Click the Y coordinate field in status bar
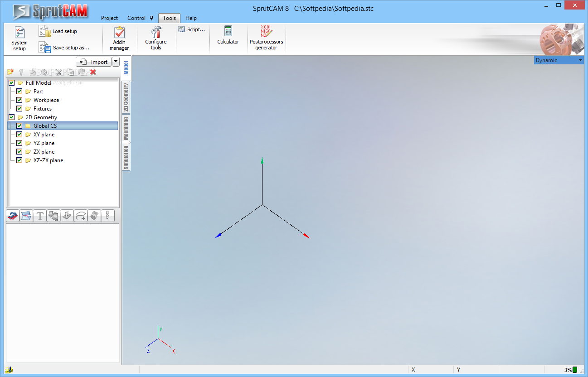The image size is (588, 377). click(476, 370)
